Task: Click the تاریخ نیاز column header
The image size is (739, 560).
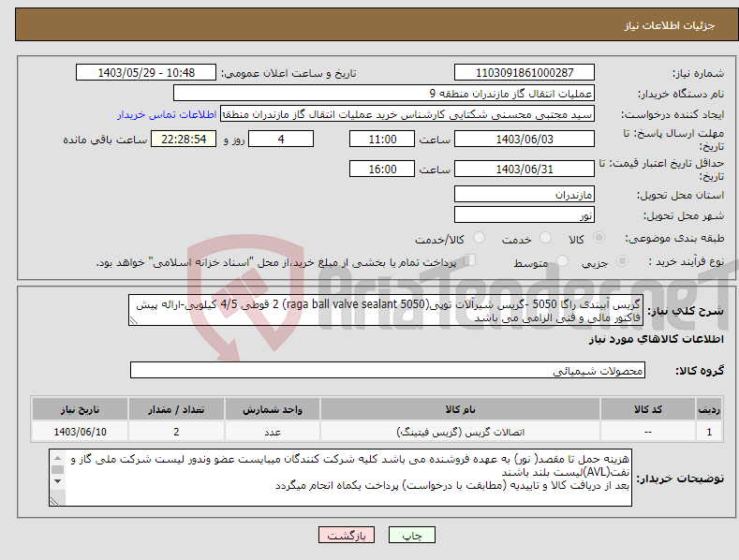Action: click(x=81, y=409)
